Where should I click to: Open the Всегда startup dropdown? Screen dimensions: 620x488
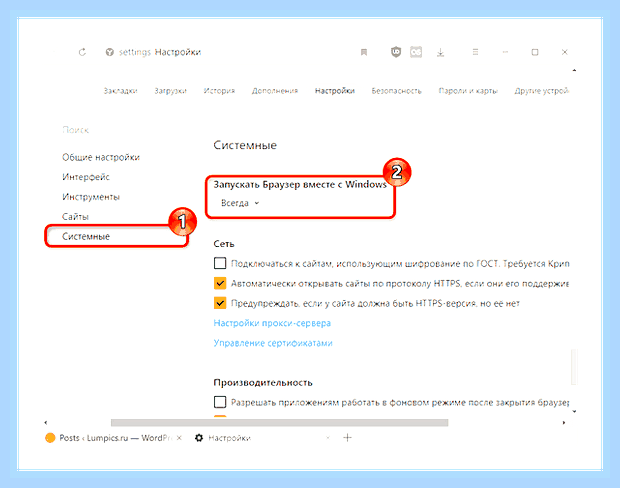[x=240, y=203]
